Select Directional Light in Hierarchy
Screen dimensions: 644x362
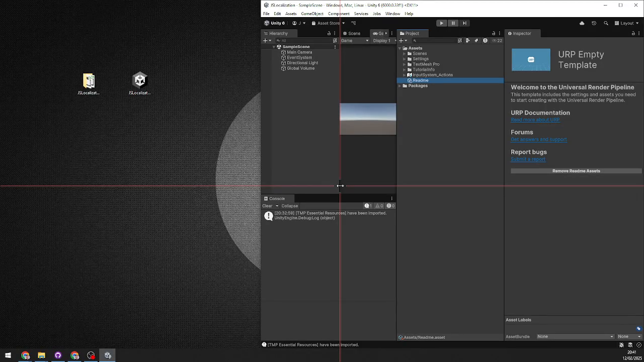point(302,63)
